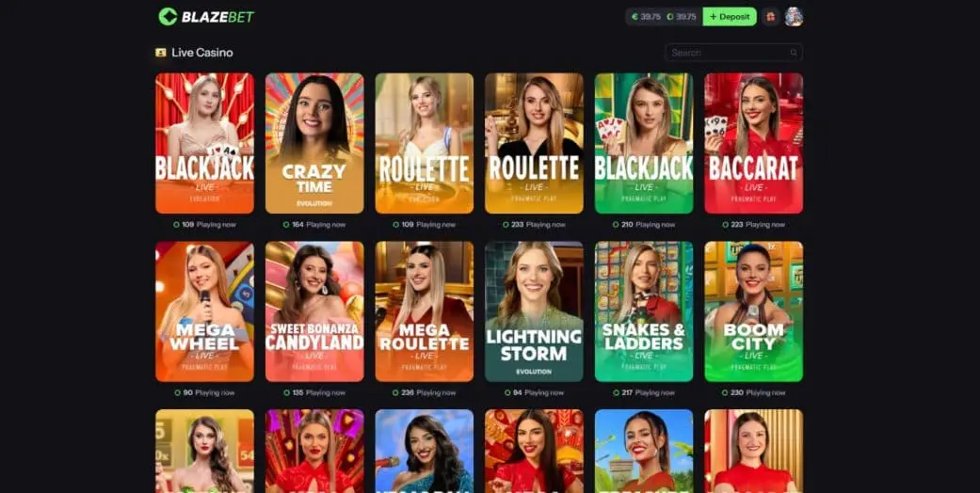
Task: Launch Evolution Blackjack Live with red curtain
Action: point(204,144)
